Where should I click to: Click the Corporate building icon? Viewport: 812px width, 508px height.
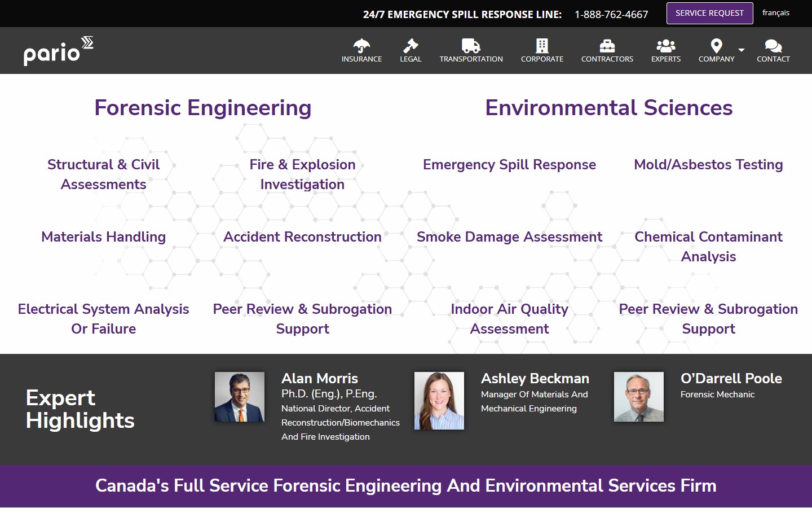pos(542,46)
